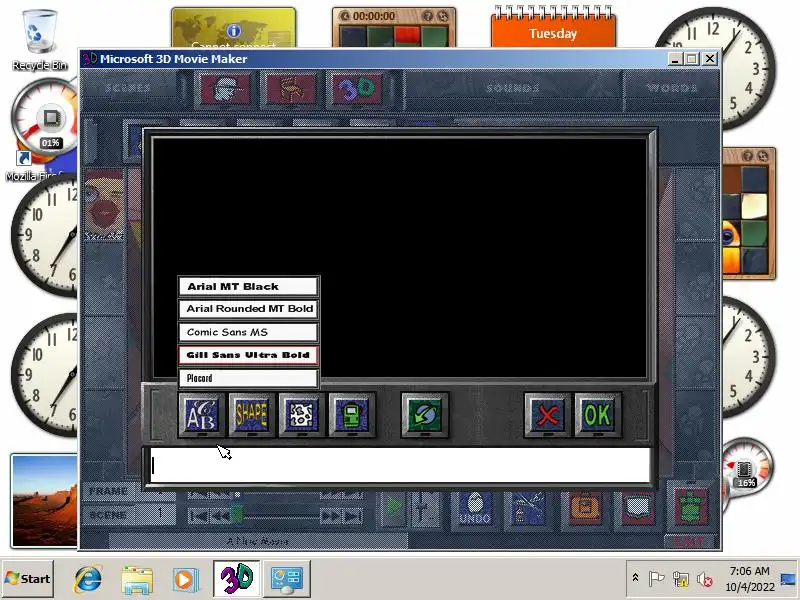Viewport: 800px width, 600px height.
Task: Click the Mozilla Firefox desktop shortcut
Action: (x=33, y=166)
